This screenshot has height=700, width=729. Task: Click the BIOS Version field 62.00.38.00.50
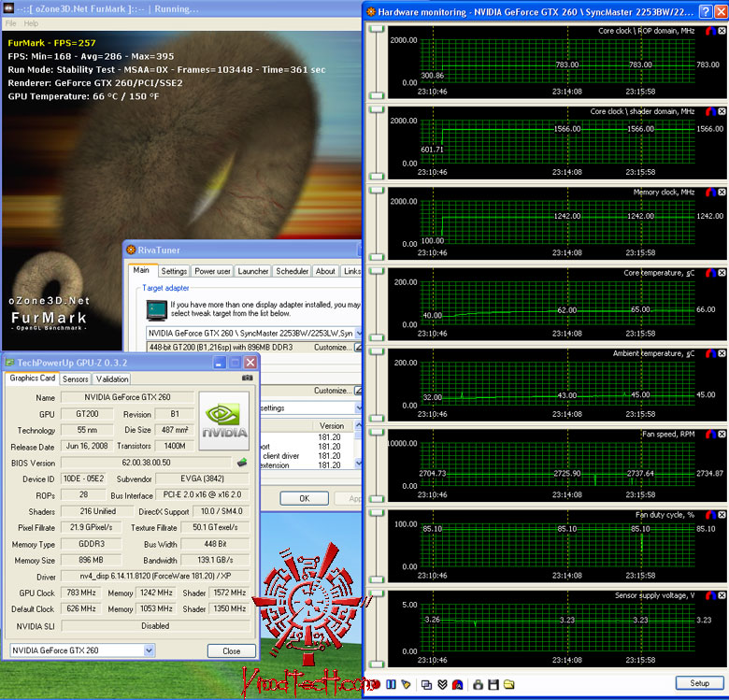pos(146,463)
